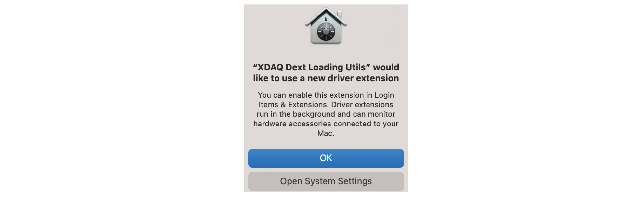The height and width of the screenshot is (197, 644).
Task: Go to System Settings to enable extension
Action: click(x=326, y=181)
